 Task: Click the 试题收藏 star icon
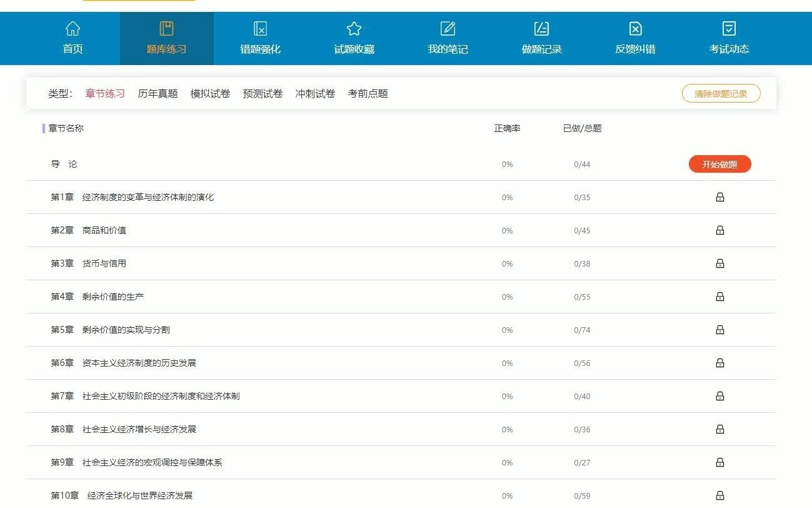[354, 29]
